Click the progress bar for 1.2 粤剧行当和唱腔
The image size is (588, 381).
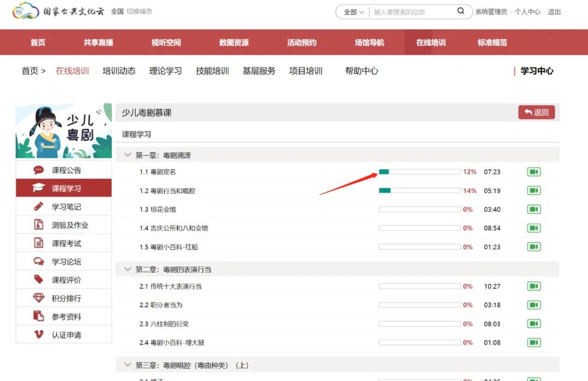[420, 190]
